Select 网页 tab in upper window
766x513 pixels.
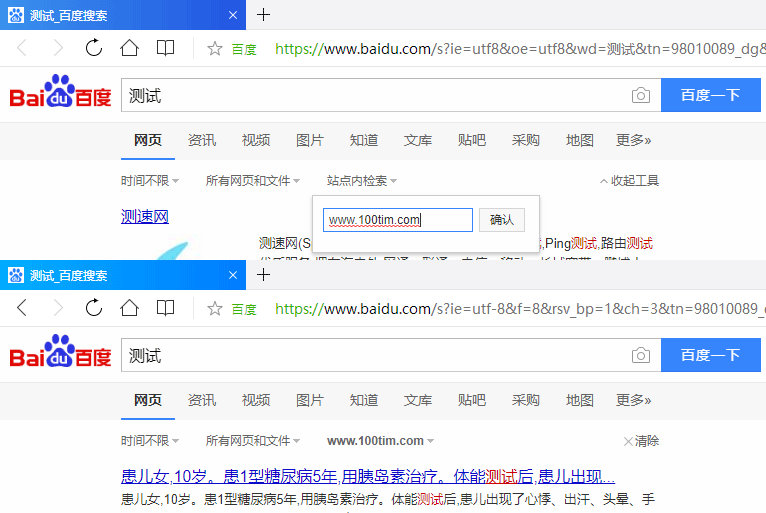click(x=148, y=140)
